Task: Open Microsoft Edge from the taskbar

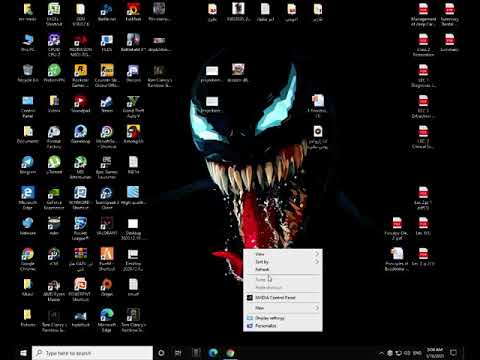Action: tap(213, 353)
